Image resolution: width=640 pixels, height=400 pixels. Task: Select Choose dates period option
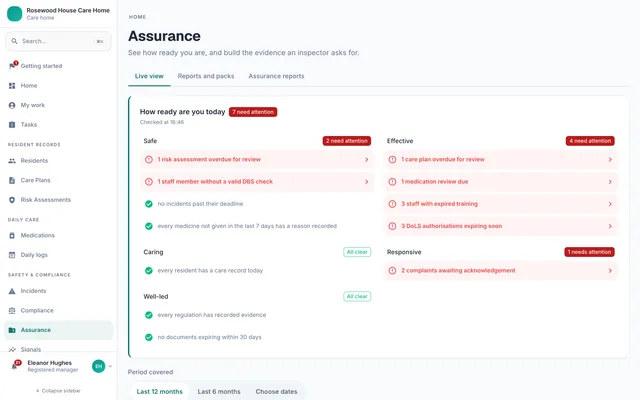276,391
